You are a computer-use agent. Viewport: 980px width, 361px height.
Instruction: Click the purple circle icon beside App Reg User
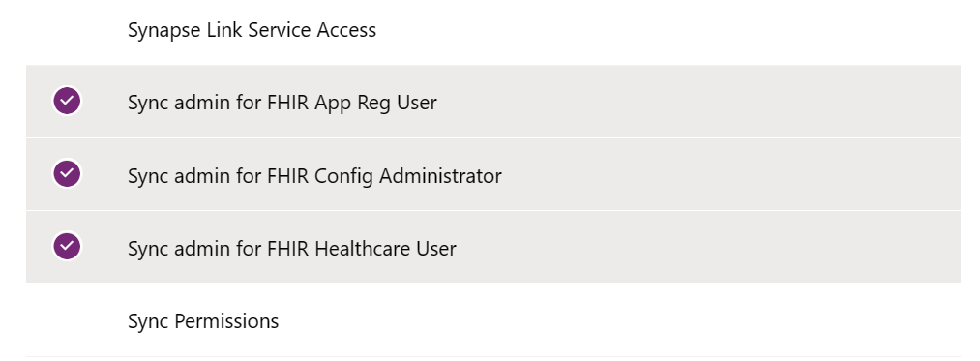click(x=67, y=101)
